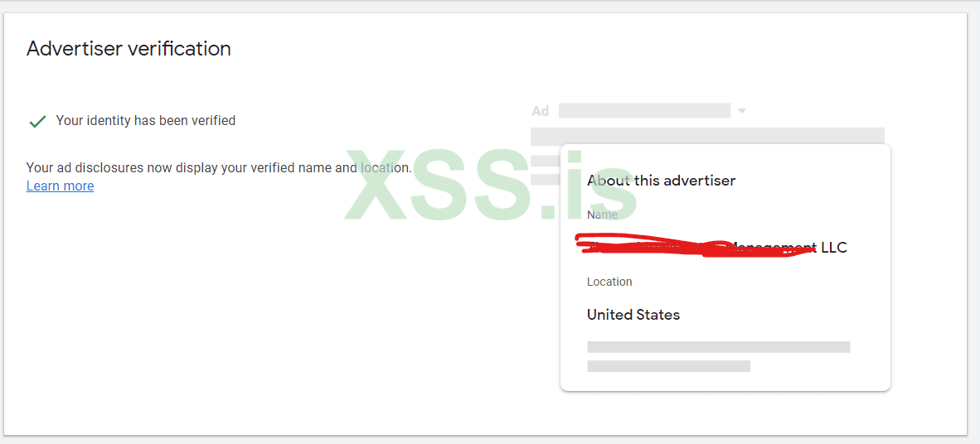Click the short gray bar at card bottom
The image size is (980, 444).
(x=669, y=366)
